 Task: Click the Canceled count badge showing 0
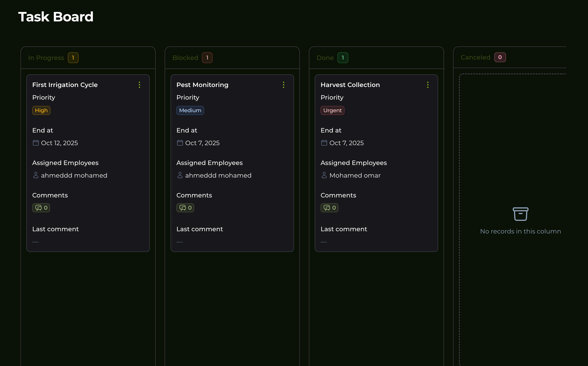(500, 57)
